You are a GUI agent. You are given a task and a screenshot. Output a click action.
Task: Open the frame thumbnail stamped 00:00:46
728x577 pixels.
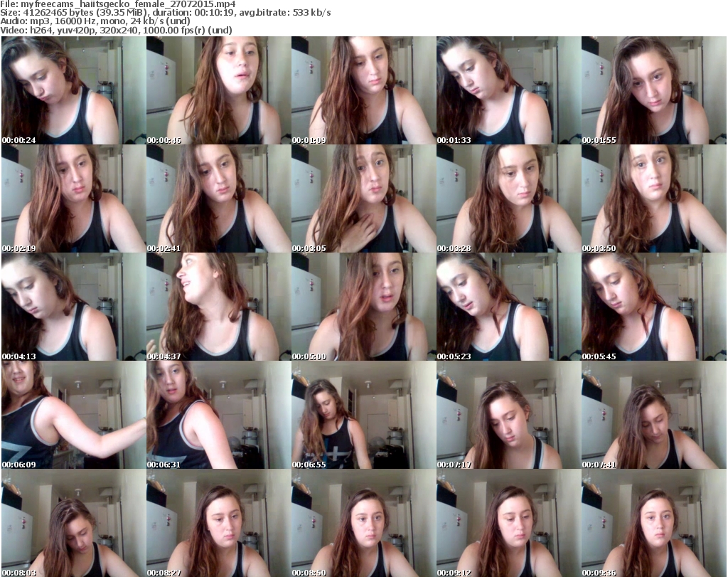tap(219, 90)
